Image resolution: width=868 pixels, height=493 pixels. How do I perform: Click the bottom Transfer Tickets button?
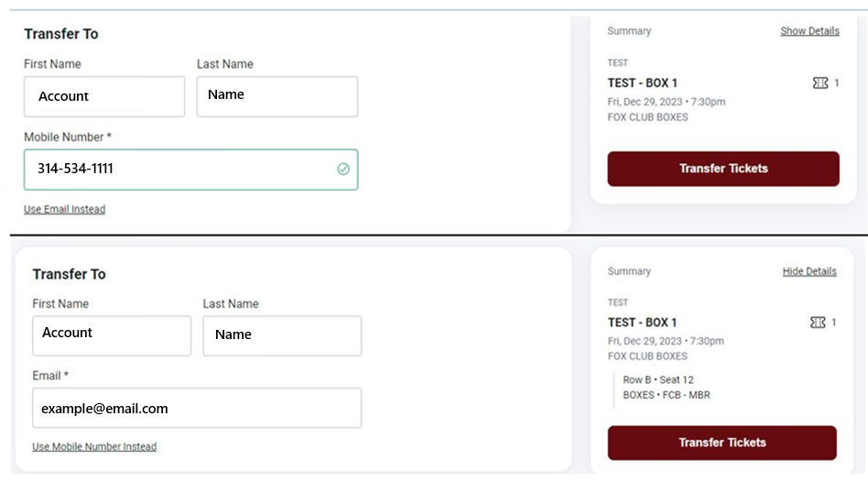tap(722, 443)
